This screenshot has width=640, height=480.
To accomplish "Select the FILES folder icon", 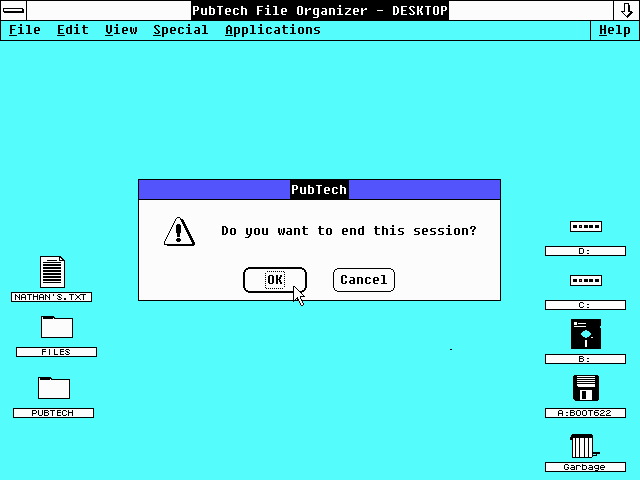I will [57, 327].
